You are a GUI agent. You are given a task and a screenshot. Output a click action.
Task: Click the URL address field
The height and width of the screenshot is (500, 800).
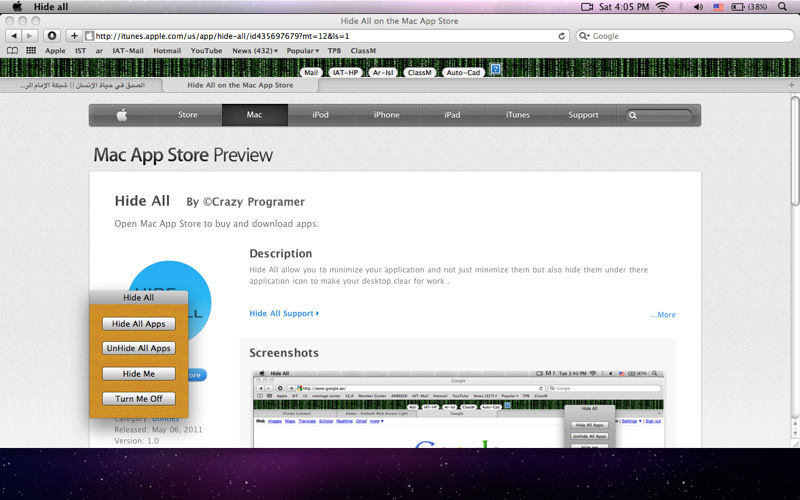pos(327,36)
